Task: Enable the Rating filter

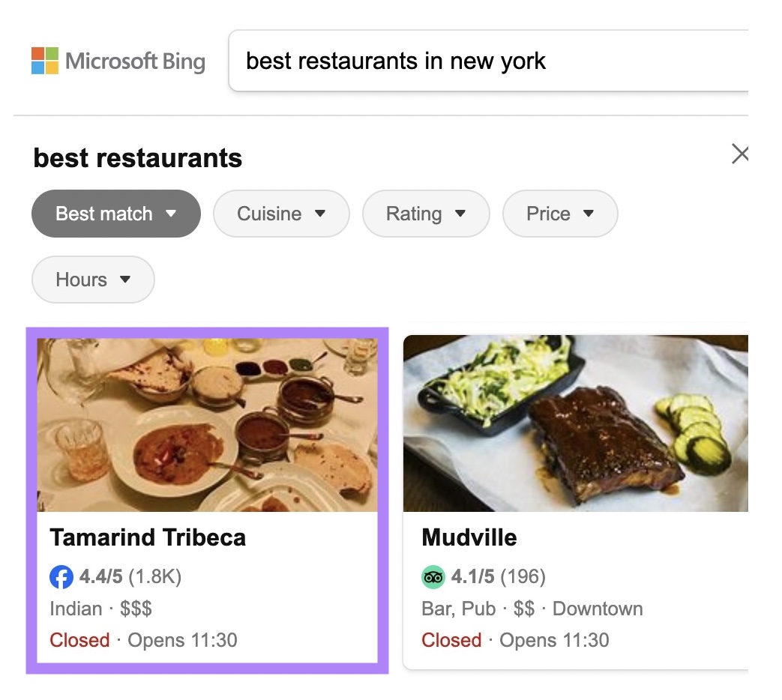Action: (x=426, y=214)
